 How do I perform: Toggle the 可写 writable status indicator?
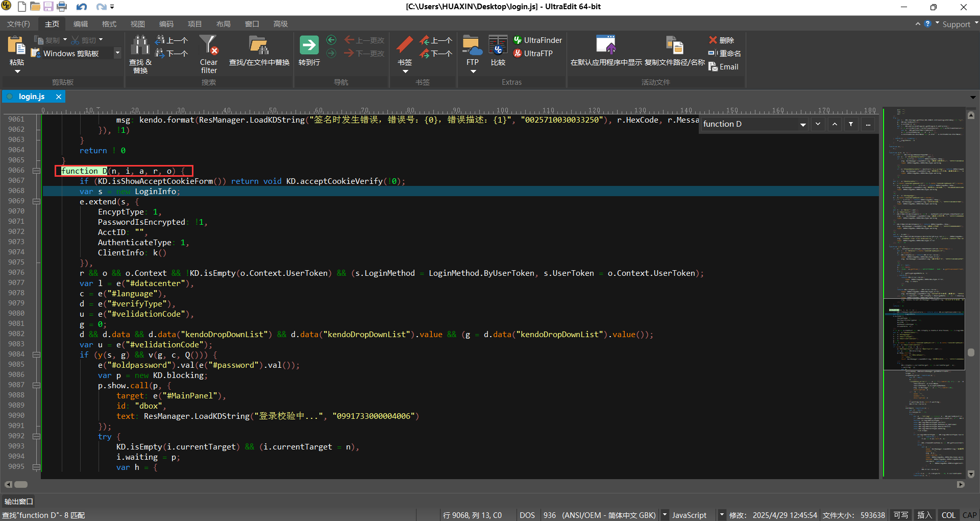(901, 515)
